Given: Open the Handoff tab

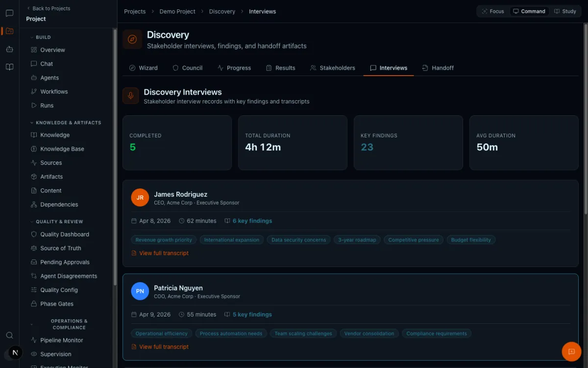Looking at the screenshot, I should pos(438,68).
